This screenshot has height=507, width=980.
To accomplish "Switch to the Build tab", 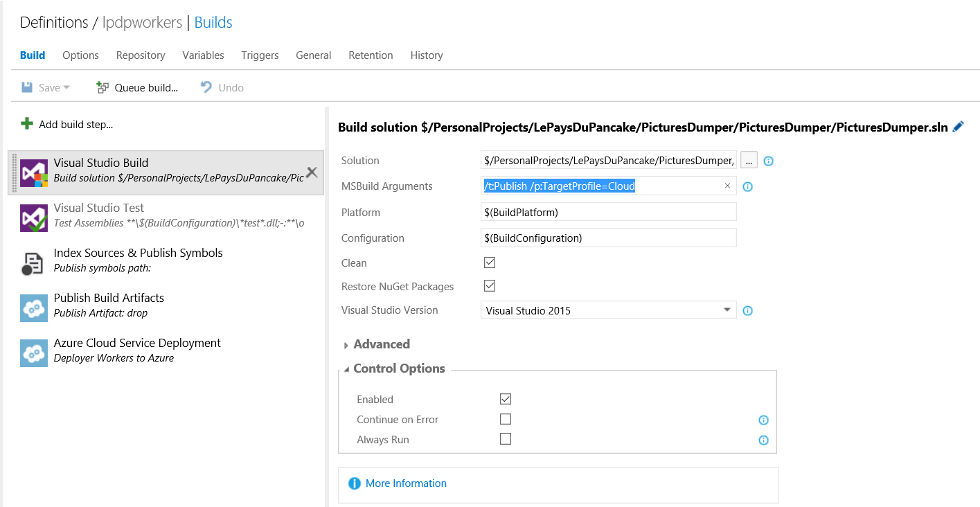I will [33, 55].
